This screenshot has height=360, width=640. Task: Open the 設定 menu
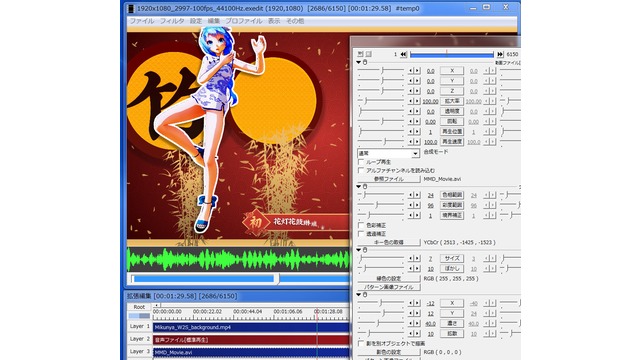(196, 21)
